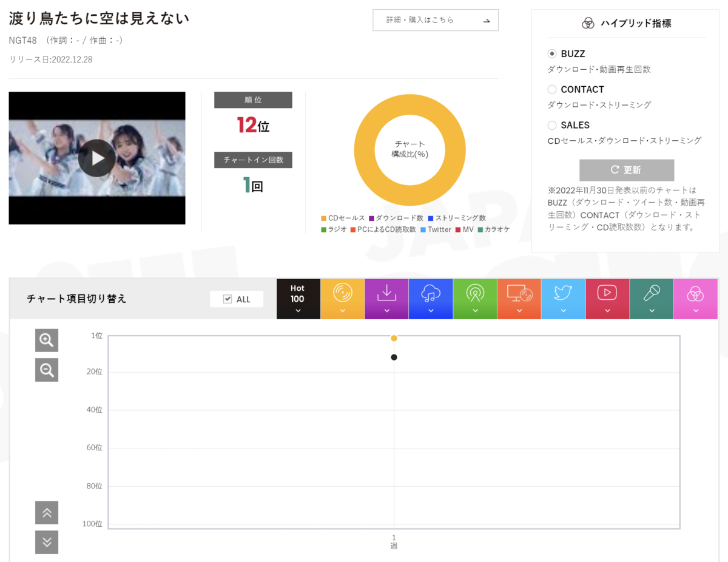Click the PCによるCD読取数 legend entry
728x562 pixels.
(383, 229)
